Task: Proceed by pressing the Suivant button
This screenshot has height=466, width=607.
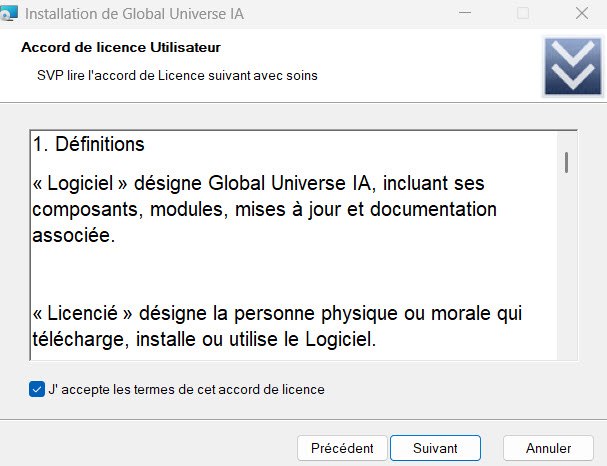Action: pyautogui.click(x=435, y=448)
